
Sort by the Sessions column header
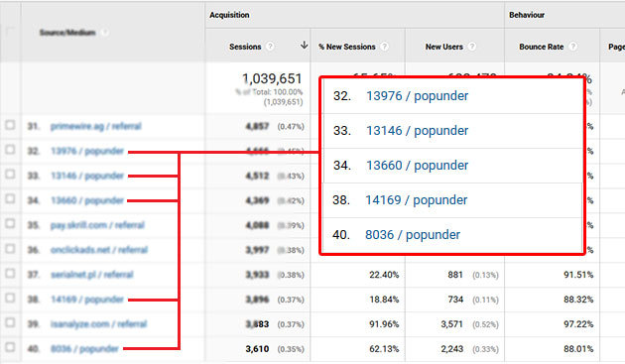click(x=245, y=47)
